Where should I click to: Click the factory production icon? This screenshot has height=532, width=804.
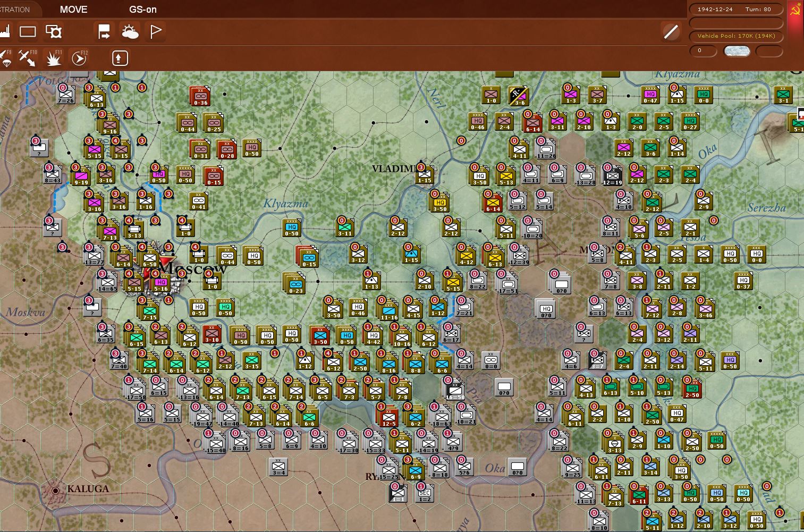pyautogui.click(x=5, y=31)
